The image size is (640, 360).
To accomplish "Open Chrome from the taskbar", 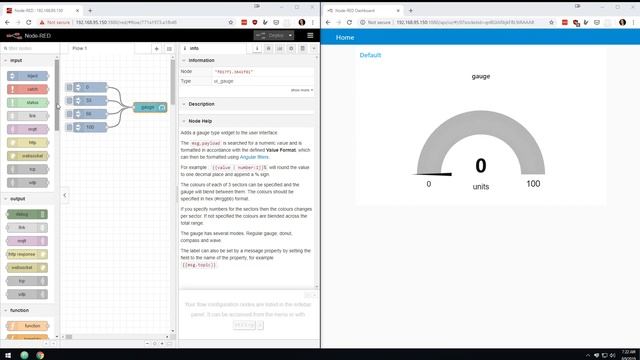I will point(40,355).
